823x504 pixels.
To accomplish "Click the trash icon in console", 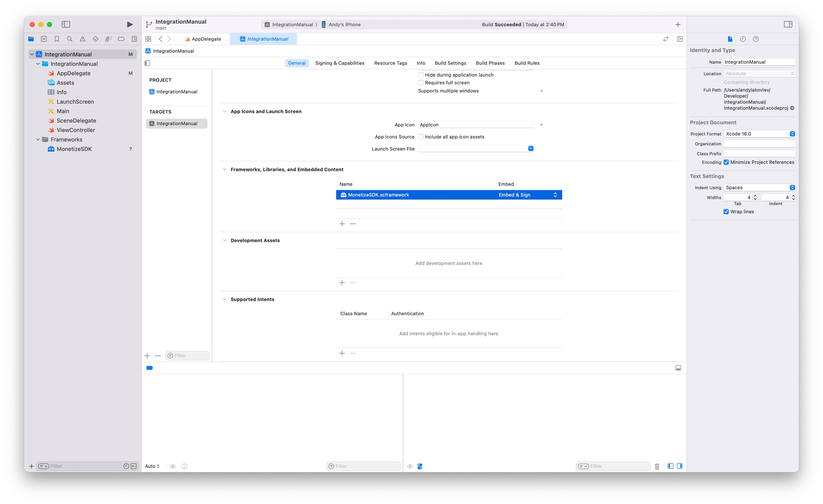I will point(657,466).
